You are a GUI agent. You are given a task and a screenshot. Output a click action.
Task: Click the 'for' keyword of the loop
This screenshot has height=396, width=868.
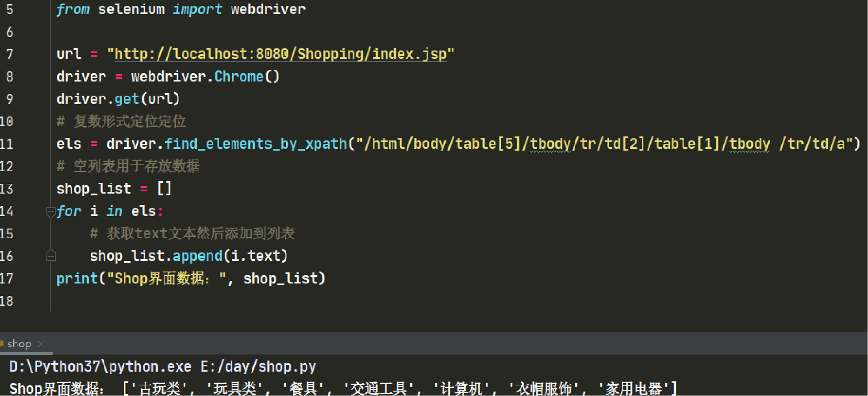coord(69,211)
